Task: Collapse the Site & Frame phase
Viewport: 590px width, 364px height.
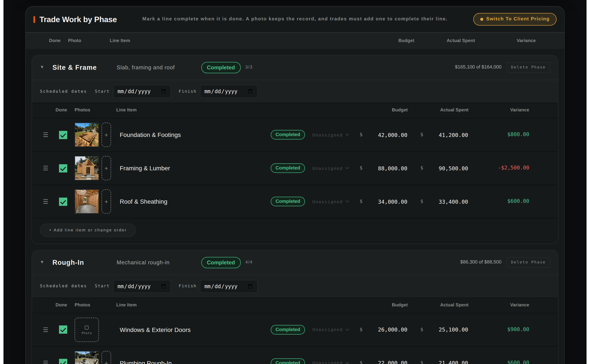Action: (x=42, y=67)
